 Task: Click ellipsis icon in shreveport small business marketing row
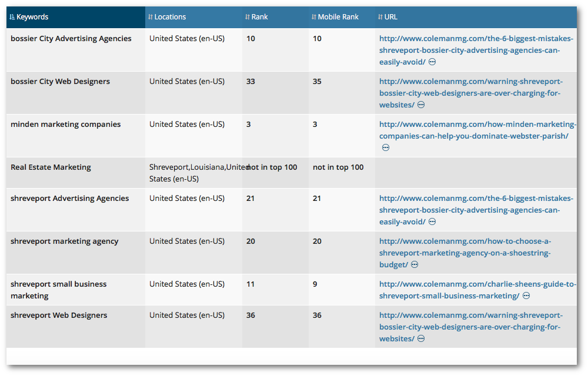coord(526,296)
